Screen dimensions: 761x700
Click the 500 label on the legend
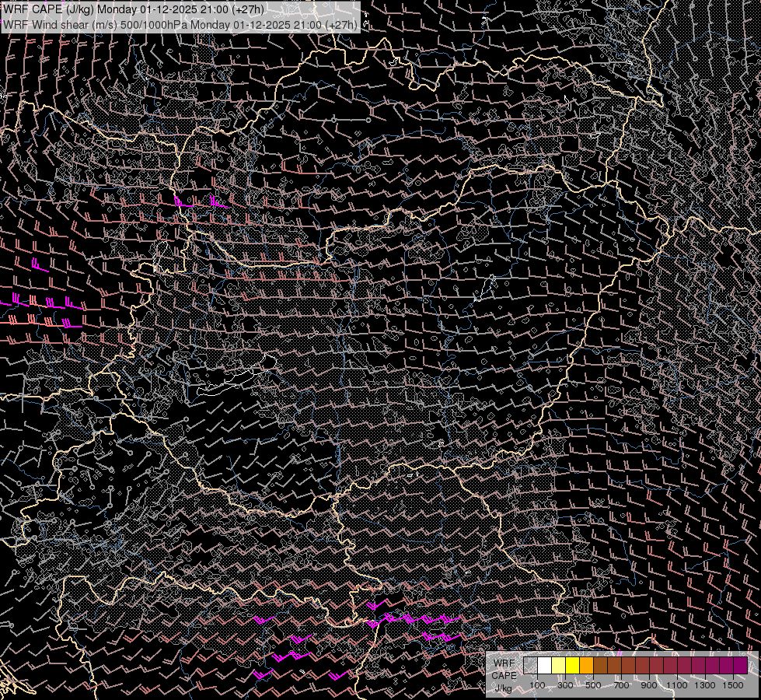[593, 685]
